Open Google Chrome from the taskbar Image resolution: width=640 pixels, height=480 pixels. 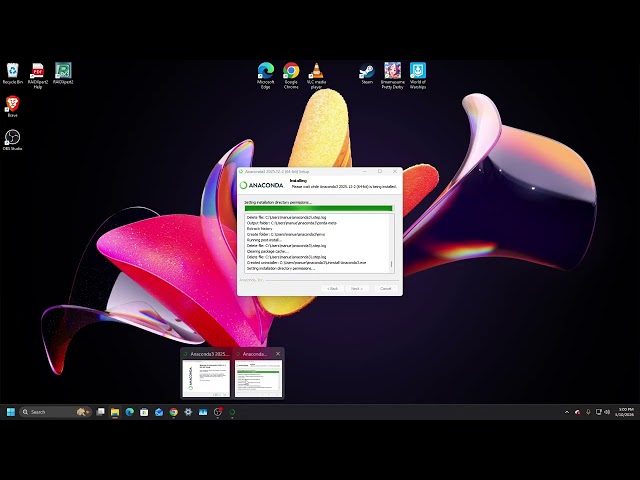click(x=173, y=412)
